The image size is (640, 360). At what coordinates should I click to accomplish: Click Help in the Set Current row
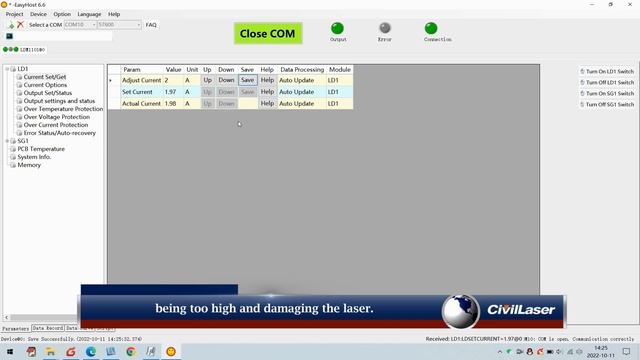[267, 92]
